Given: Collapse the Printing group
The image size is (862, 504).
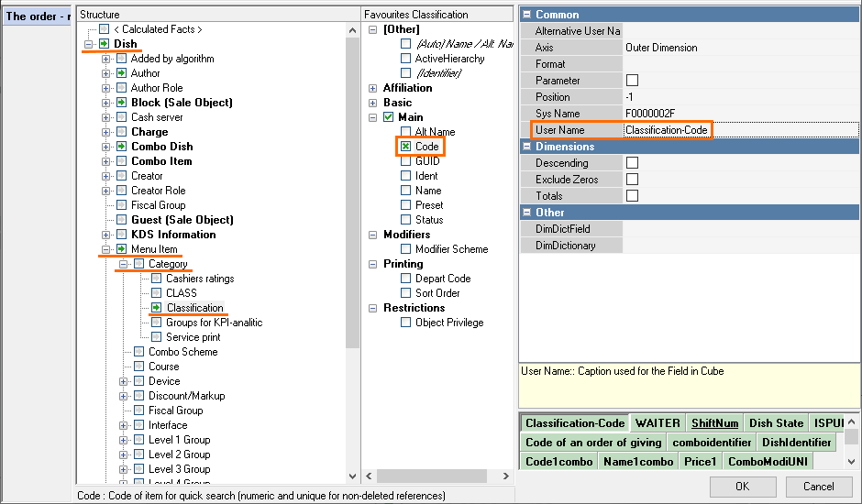Looking at the screenshot, I should [x=372, y=264].
